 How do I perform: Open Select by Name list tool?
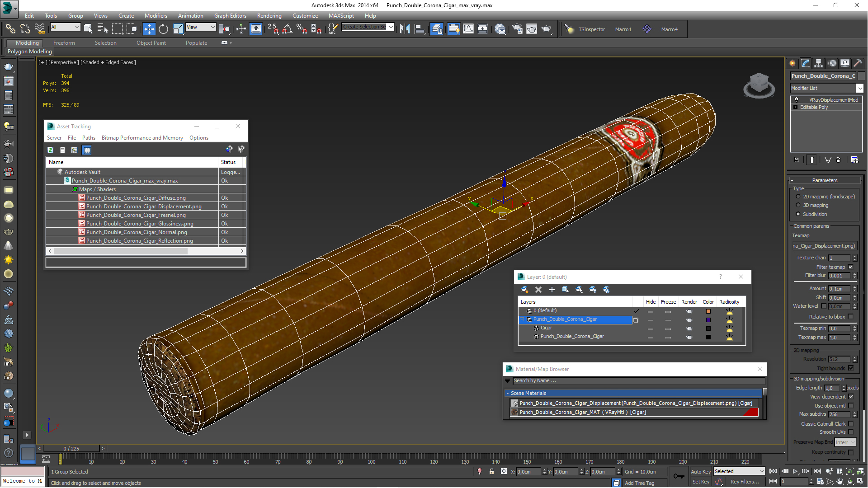point(103,29)
